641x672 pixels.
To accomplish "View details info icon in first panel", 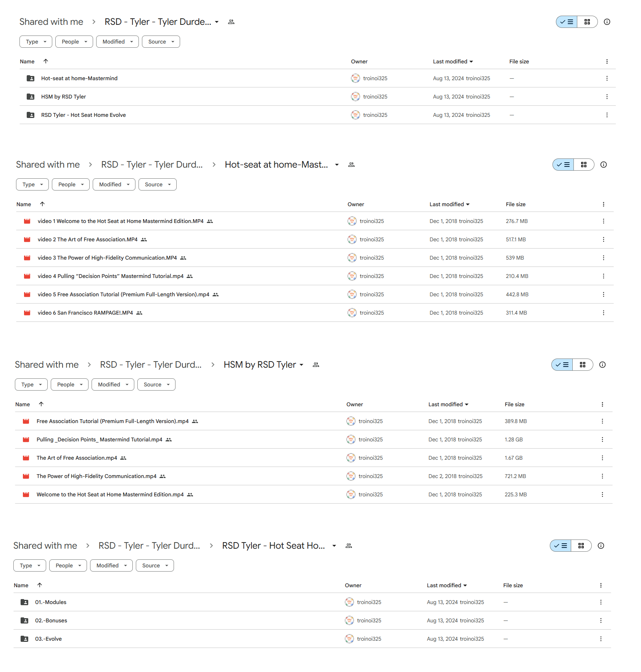I will click(x=607, y=22).
